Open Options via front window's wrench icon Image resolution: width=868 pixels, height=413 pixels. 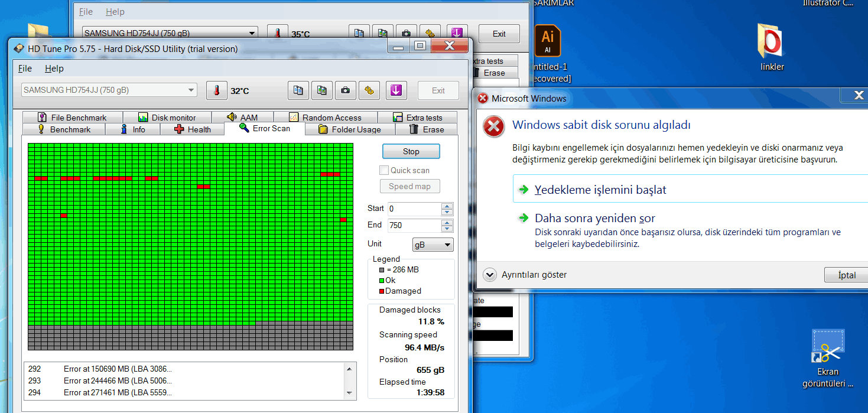tap(369, 91)
